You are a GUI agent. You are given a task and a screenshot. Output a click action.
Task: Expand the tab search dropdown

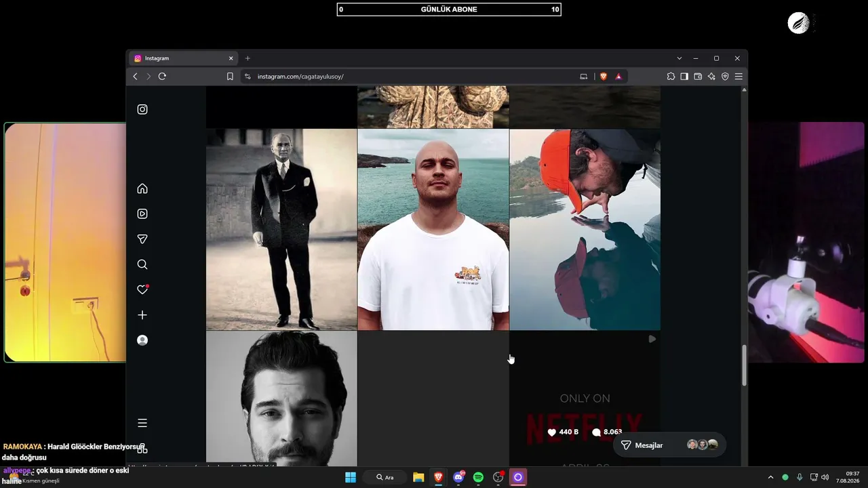[x=679, y=58]
